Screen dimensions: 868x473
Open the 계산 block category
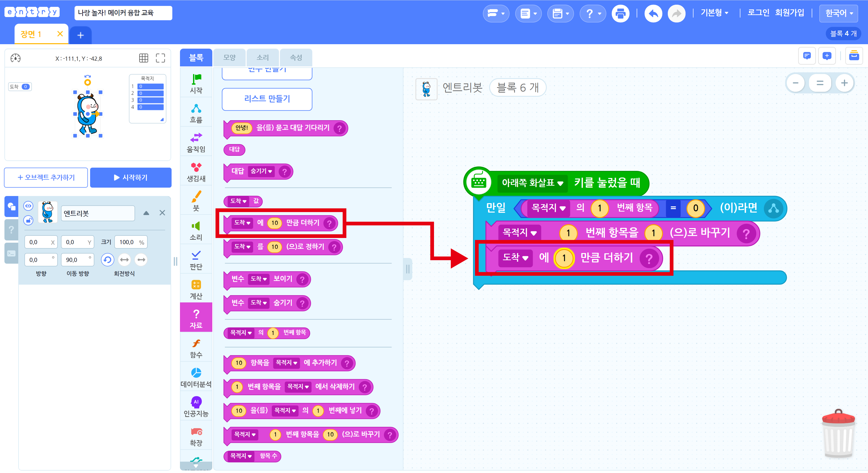coord(196,289)
